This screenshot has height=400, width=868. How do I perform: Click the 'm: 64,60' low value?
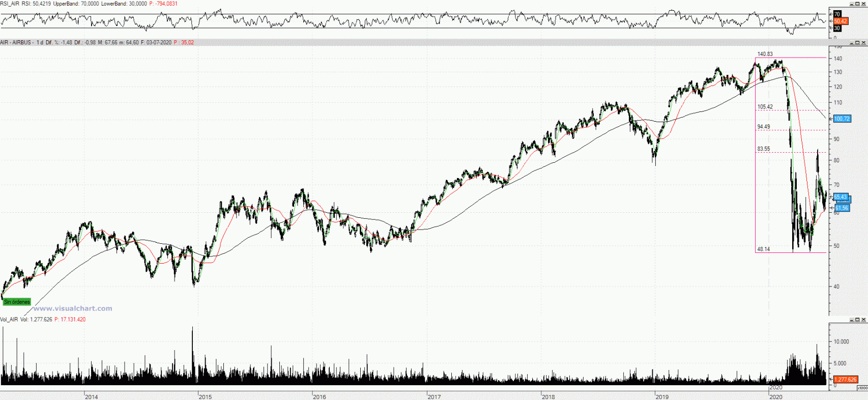(129, 42)
